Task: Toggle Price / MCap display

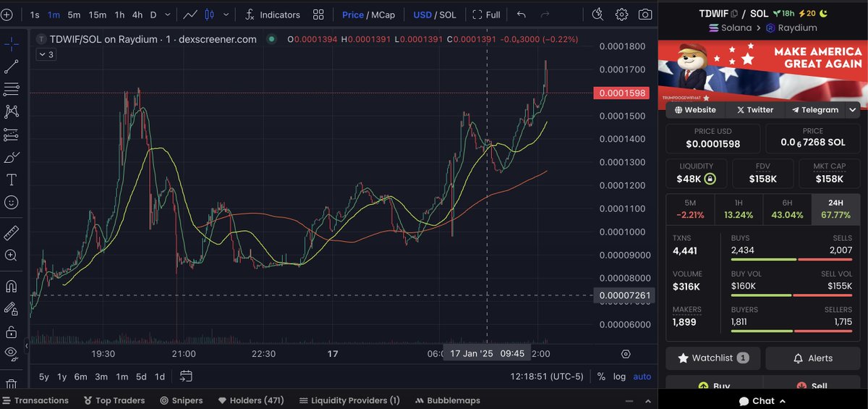Action: (x=368, y=14)
